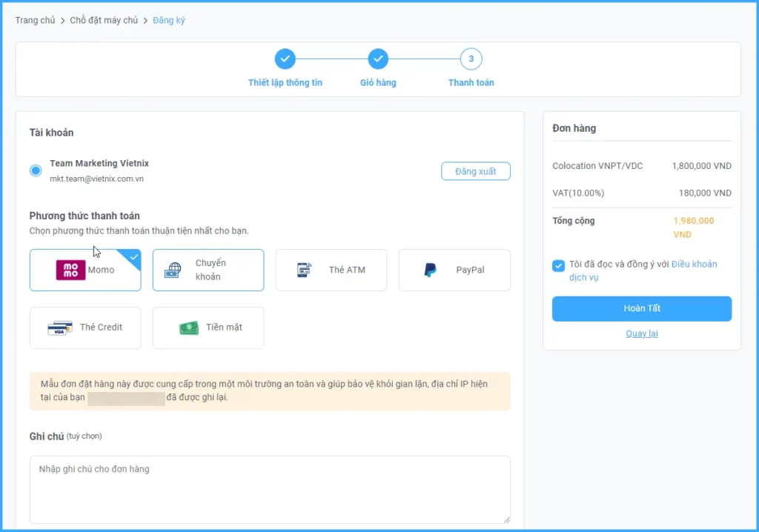Click the Thẻ ATM card icon
Image resolution: width=759 pixels, height=532 pixels.
pos(304,270)
